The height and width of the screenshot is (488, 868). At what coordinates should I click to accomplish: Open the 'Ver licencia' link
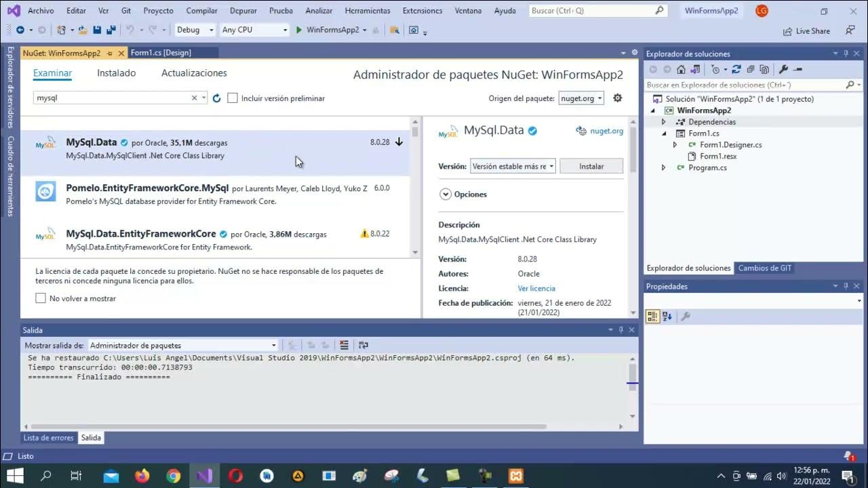(536, 289)
